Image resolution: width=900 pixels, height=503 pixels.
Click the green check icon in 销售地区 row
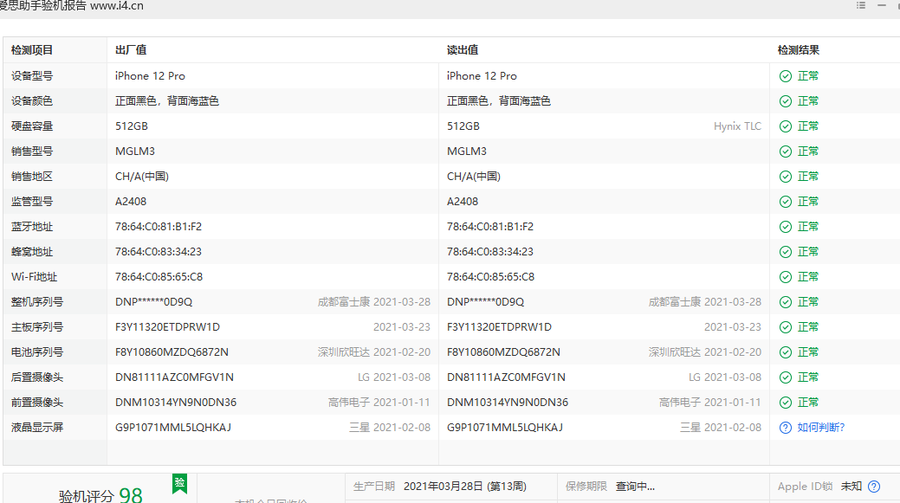tap(785, 177)
